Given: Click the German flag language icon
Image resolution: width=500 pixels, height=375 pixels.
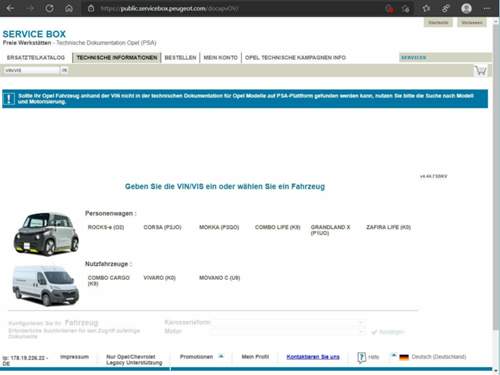Looking at the screenshot, I should click(404, 357).
